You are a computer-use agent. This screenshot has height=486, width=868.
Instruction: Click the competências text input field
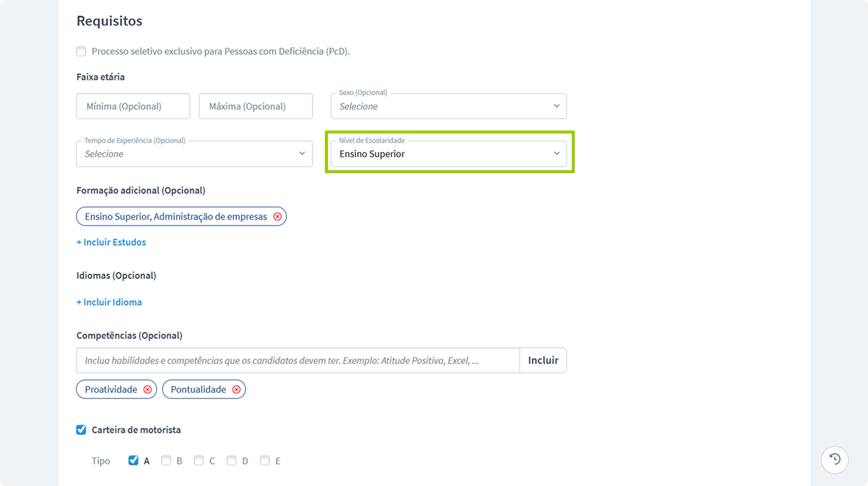point(297,360)
